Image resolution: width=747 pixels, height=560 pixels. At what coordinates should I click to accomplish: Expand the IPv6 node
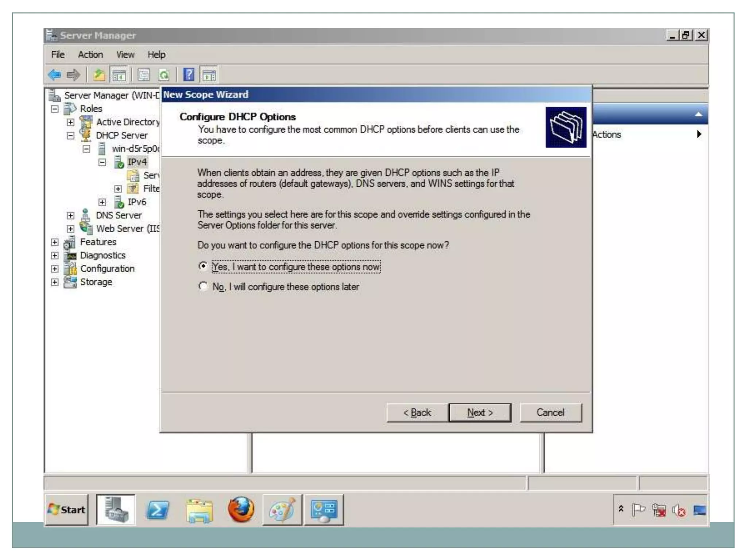(x=102, y=202)
